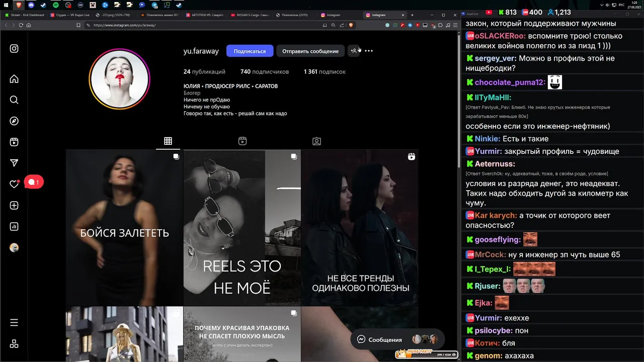Go to Instagram Home feed icon
Image resolution: width=644 pixels, height=362 pixels.
(x=14, y=79)
